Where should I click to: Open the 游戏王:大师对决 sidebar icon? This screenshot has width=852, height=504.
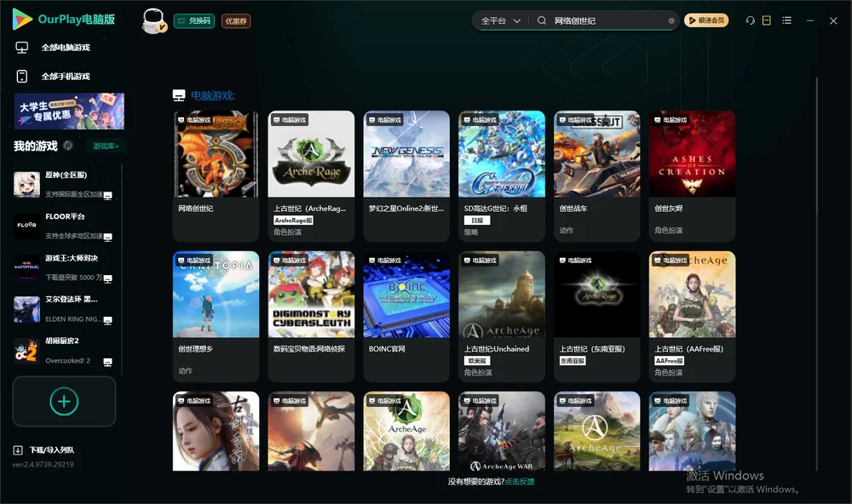pos(26,267)
